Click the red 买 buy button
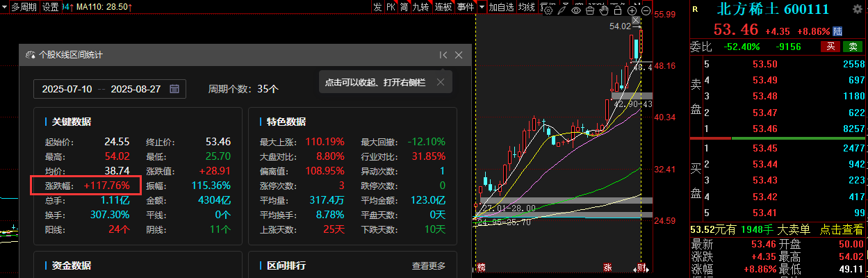The width and height of the screenshot is (868, 278). [x=830, y=47]
